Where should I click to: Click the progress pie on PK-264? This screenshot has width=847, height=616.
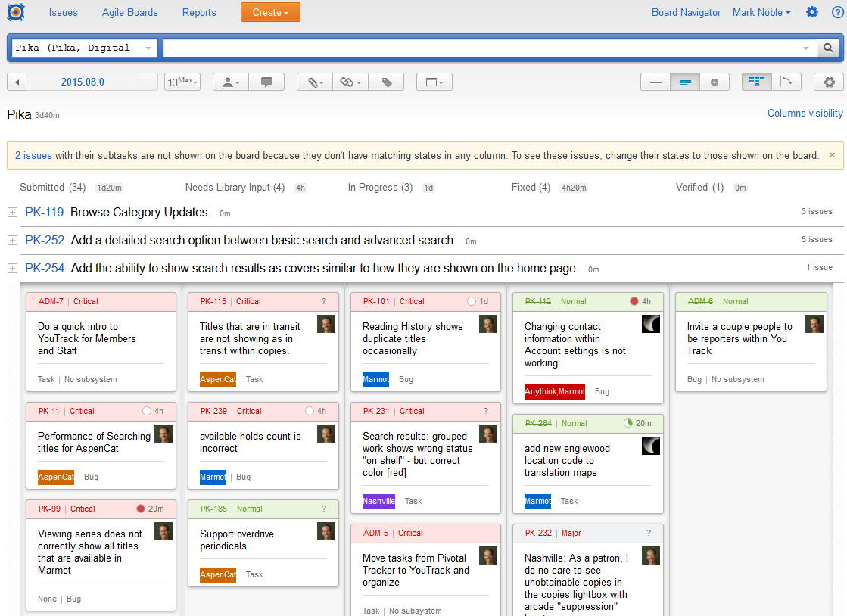(628, 423)
